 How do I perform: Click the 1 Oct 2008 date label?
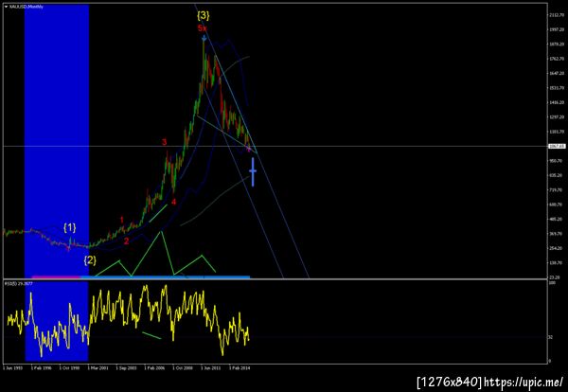coord(183,368)
